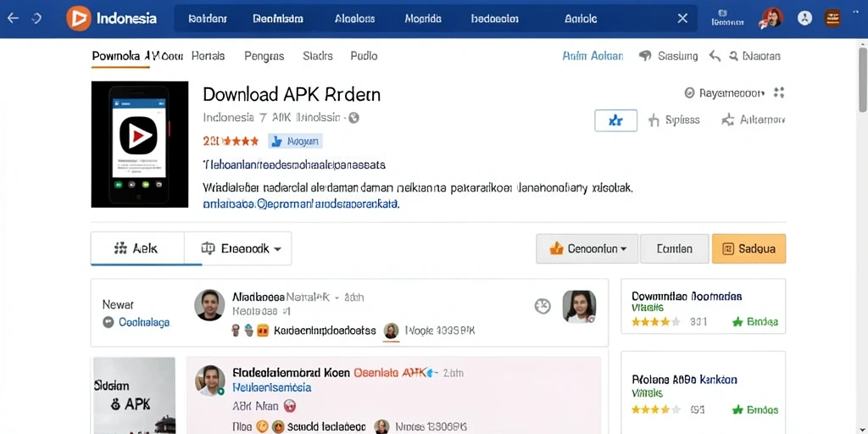Click the Neulaenisemosia blue link

(x=272, y=387)
